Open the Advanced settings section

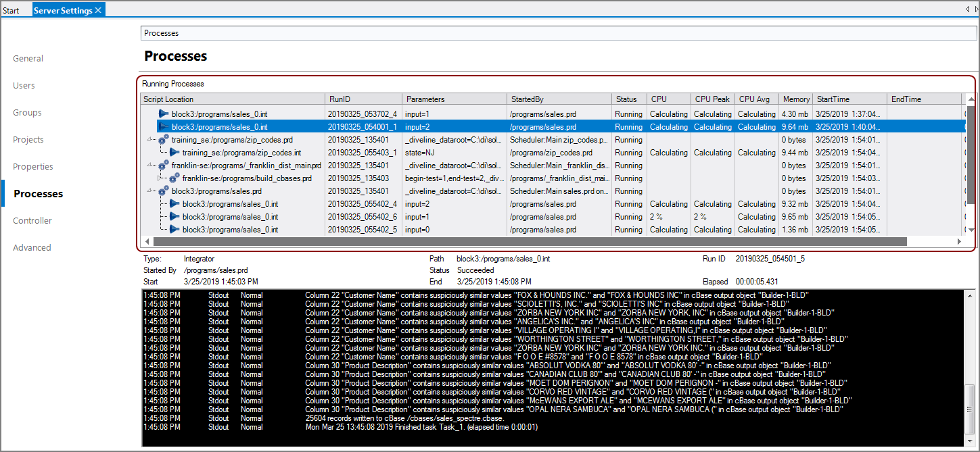coord(32,247)
